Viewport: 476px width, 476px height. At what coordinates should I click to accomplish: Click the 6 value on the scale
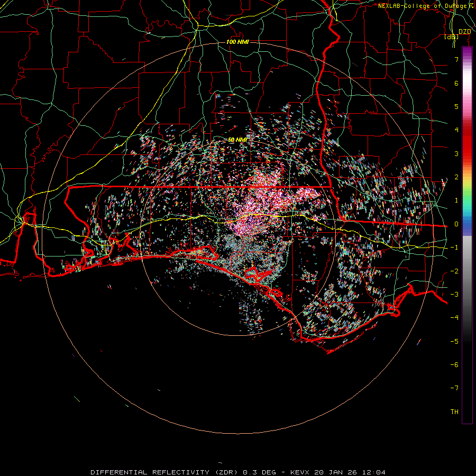[x=456, y=83]
